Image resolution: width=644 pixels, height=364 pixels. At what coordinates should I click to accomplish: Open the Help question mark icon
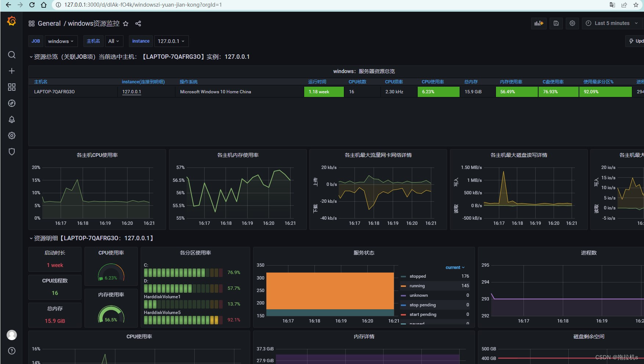pyautogui.click(x=12, y=351)
